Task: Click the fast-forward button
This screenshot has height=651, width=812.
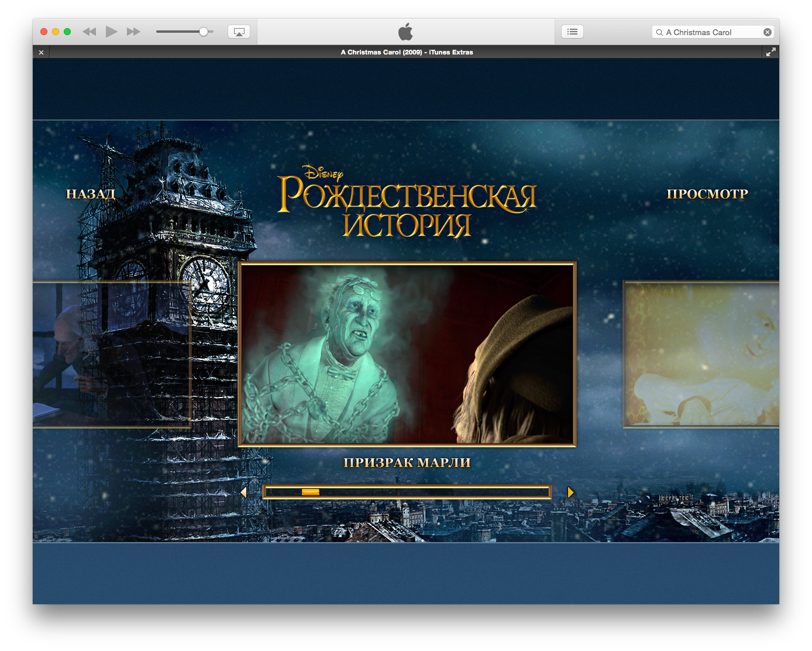Action: point(133,32)
